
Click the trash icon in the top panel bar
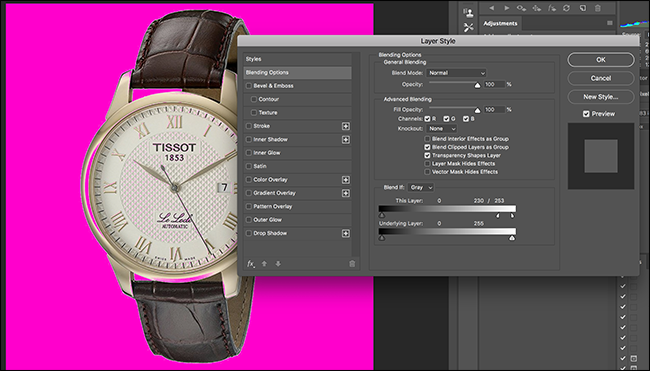(597, 8)
